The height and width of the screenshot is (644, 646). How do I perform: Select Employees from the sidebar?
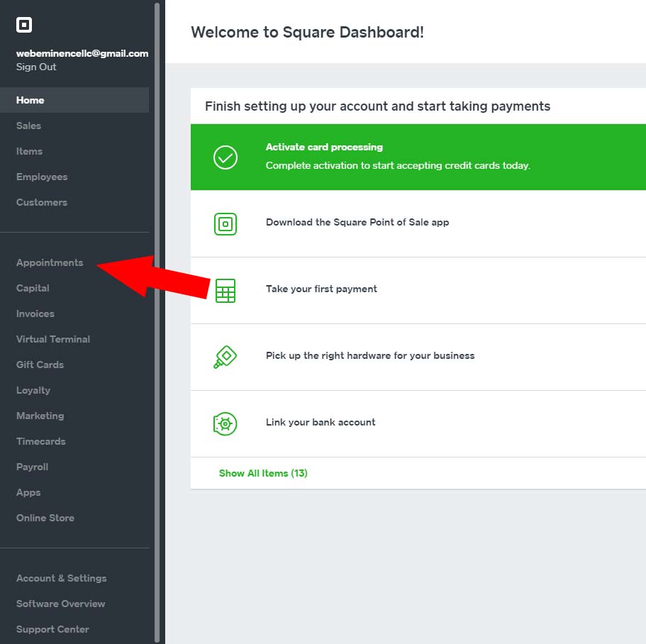pos(42,177)
